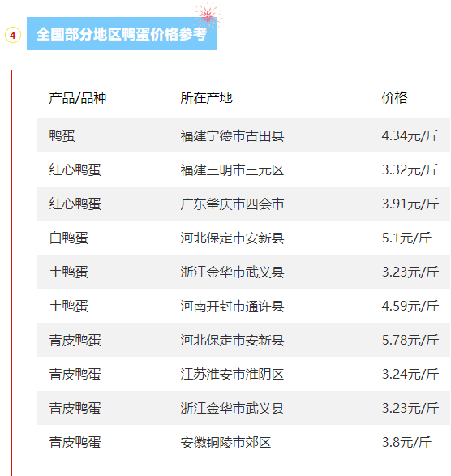Click the yellow circled number 4 icon
The image size is (451, 476).
(13, 35)
